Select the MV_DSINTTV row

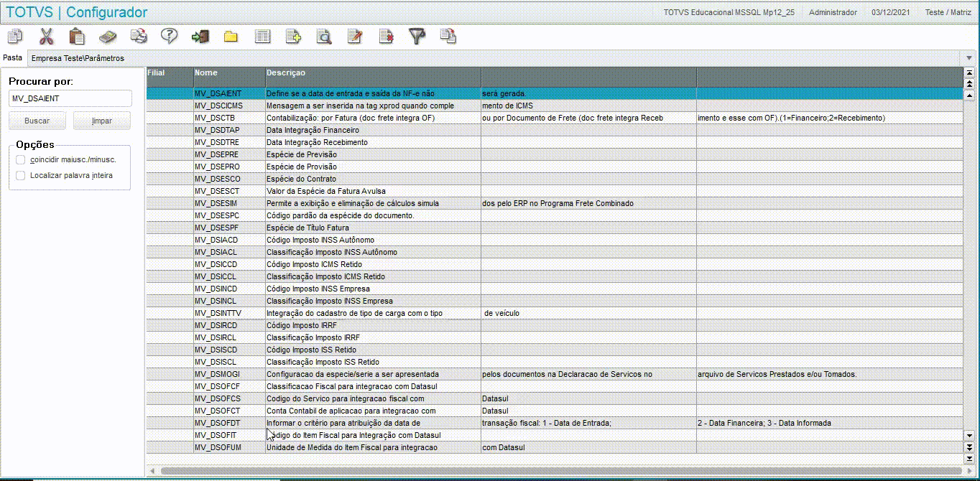[555, 313]
